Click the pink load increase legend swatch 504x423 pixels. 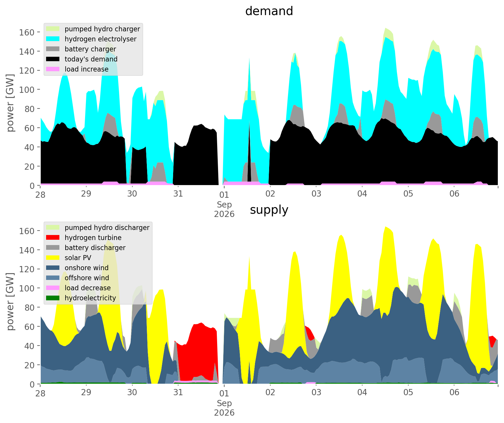53,69
